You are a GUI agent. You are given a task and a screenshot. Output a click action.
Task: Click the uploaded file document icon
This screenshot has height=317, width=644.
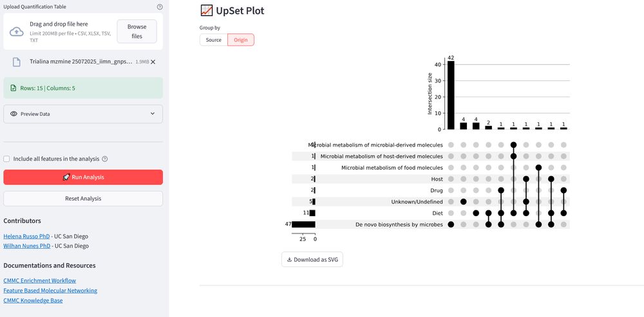click(x=17, y=62)
